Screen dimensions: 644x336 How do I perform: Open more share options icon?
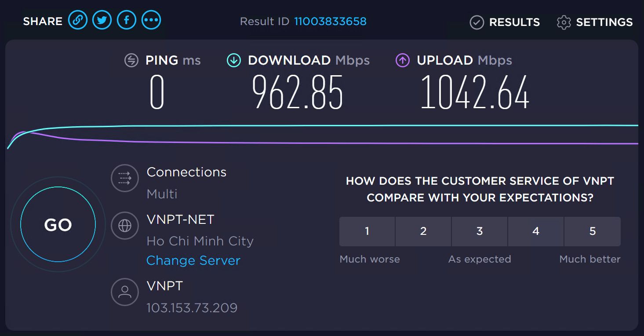151,20
